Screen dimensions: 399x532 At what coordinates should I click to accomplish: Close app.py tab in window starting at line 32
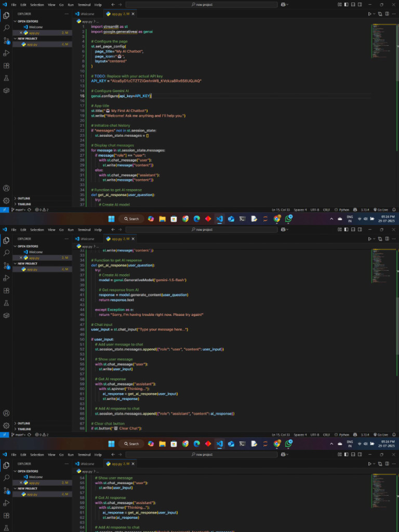(133, 239)
